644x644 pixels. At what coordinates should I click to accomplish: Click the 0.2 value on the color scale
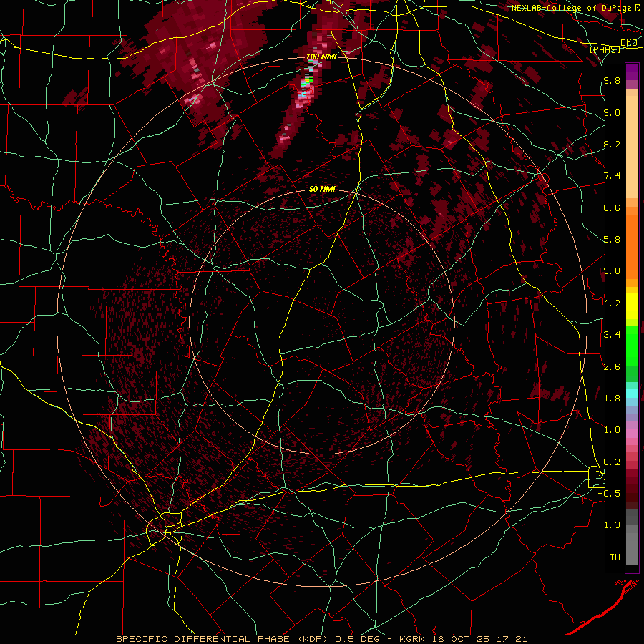612,462
